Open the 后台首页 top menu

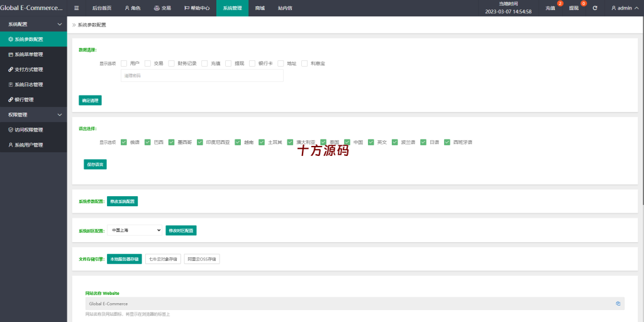(x=102, y=8)
